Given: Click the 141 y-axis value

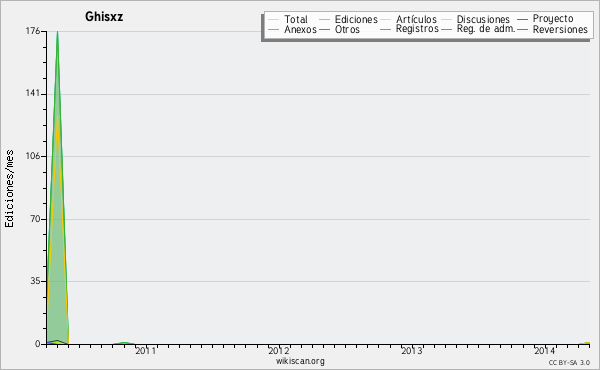Looking at the screenshot, I should coord(33,93).
